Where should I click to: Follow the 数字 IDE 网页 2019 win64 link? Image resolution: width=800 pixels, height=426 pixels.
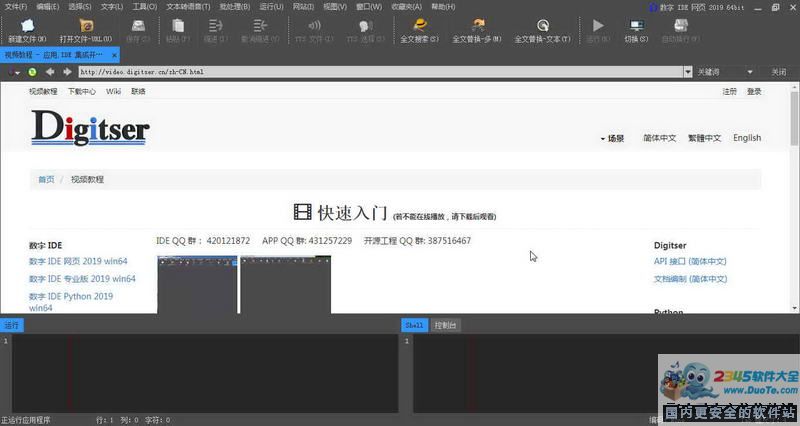78,261
